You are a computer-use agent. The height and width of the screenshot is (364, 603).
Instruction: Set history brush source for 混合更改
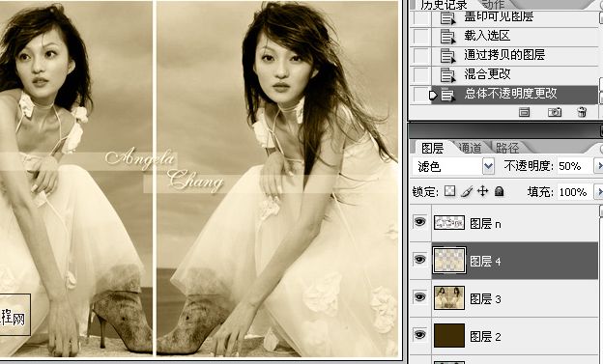420,75
